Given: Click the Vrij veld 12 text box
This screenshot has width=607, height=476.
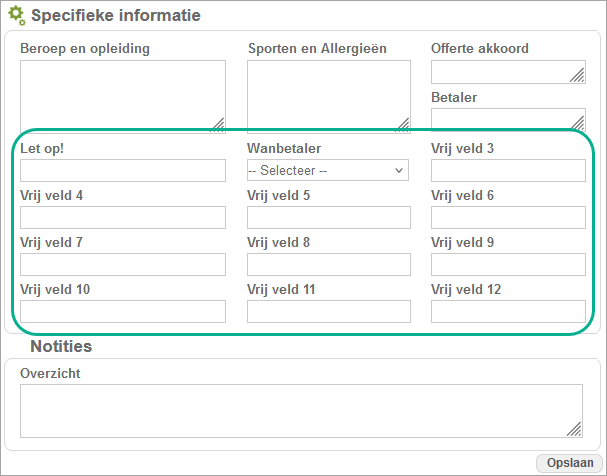Looking at the screenshot, I should tap(508, 311).
